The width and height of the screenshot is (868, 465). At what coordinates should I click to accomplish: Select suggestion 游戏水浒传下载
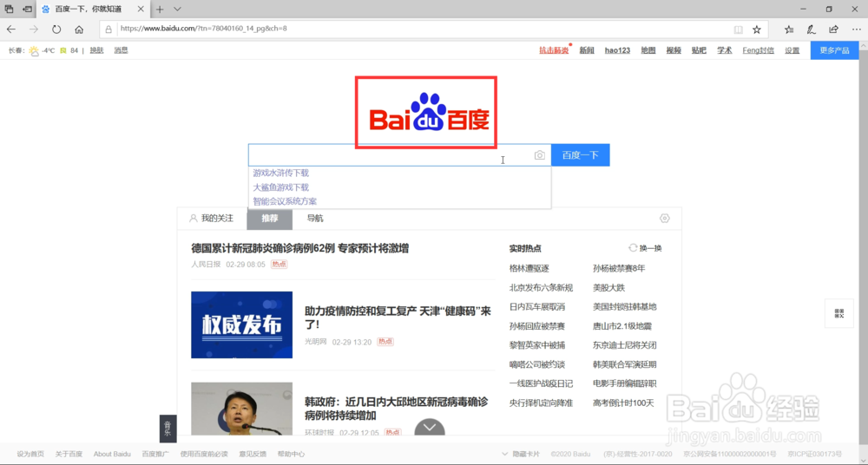(x=281, y=174)
